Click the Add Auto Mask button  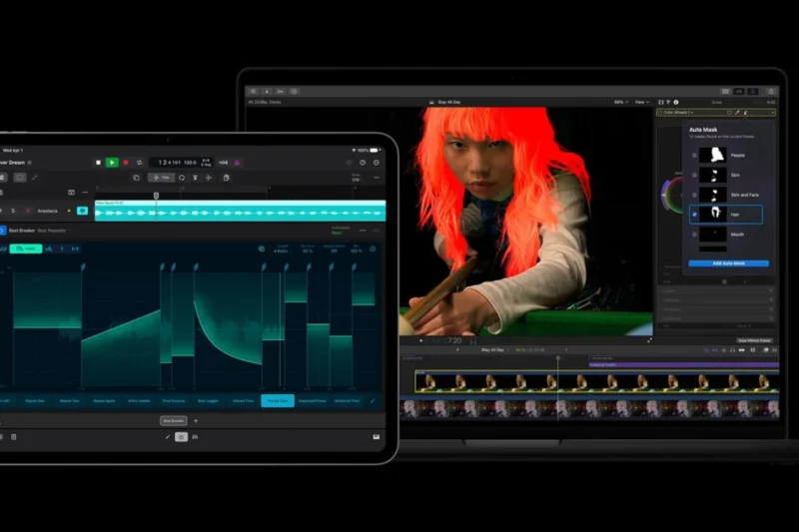[729, 264]
